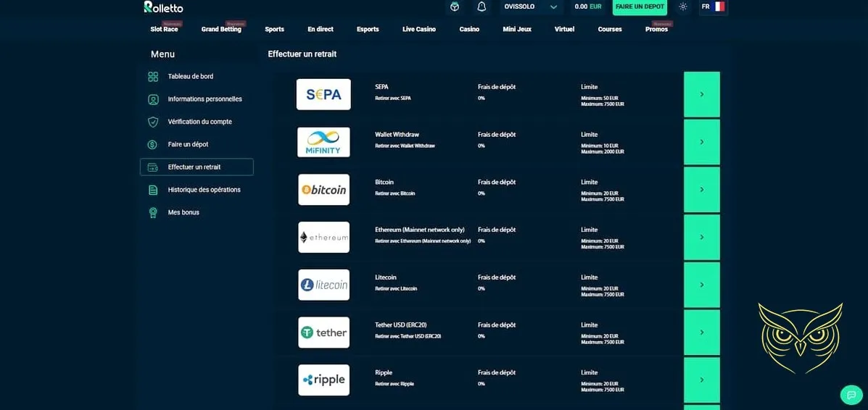The width and height of the screenshot is (868, 410).
Task: Click the cube icon in header
Action: pos(455,7)
